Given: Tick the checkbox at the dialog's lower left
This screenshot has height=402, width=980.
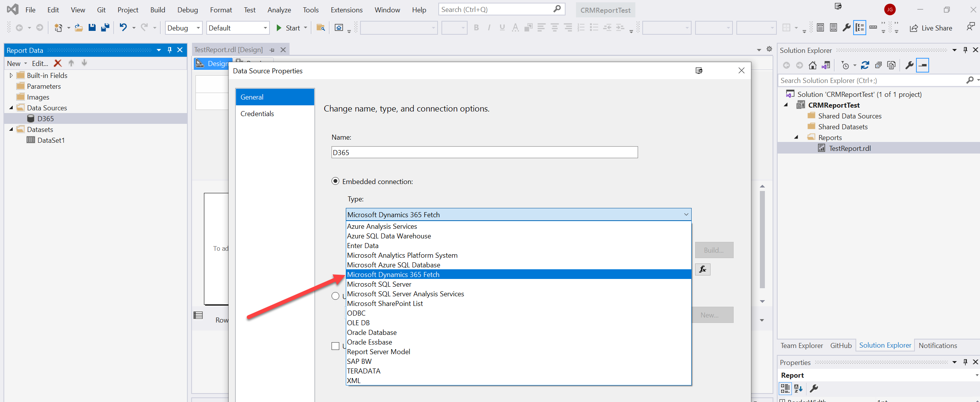Looking at the screenshot, I should [335, 346].
